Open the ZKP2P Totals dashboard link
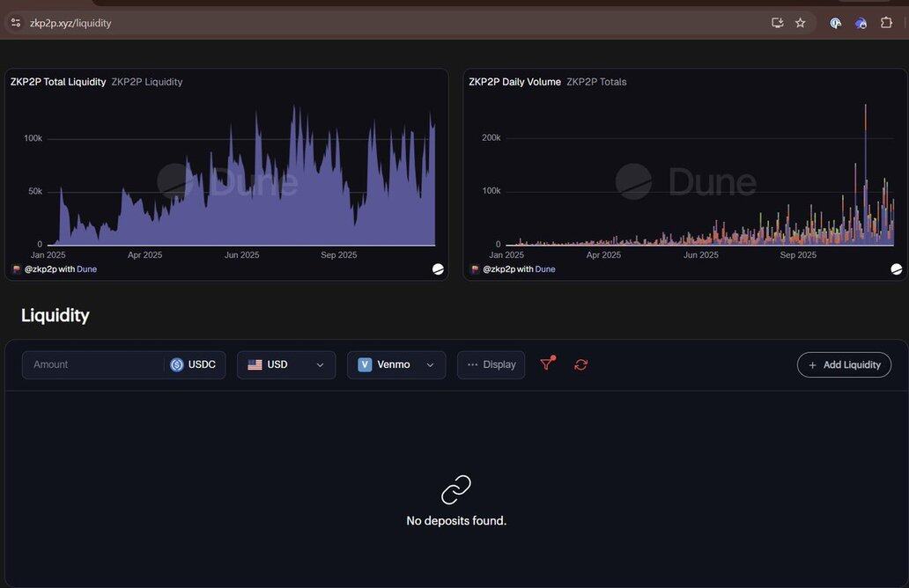Screen dimensions: 909x588 pos(596,82)
